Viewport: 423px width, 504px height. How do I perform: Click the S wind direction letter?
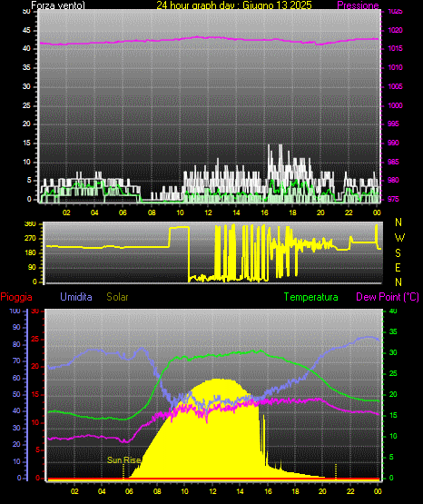click(x=398, y=253)
